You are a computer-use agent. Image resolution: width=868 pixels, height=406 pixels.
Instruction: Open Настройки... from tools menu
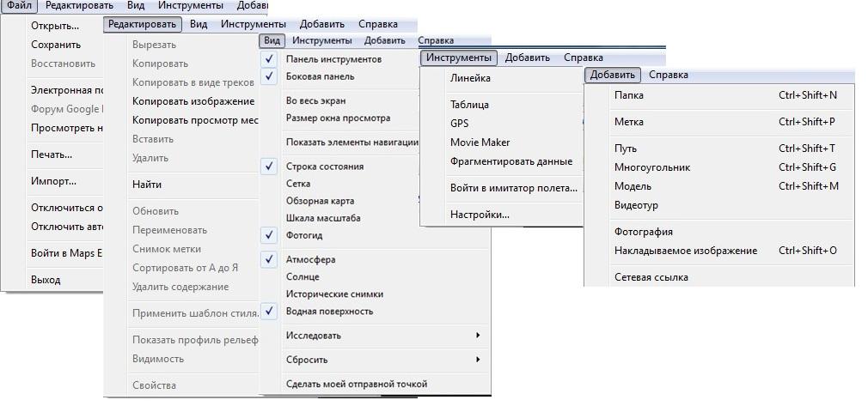[x=480, y=214]
